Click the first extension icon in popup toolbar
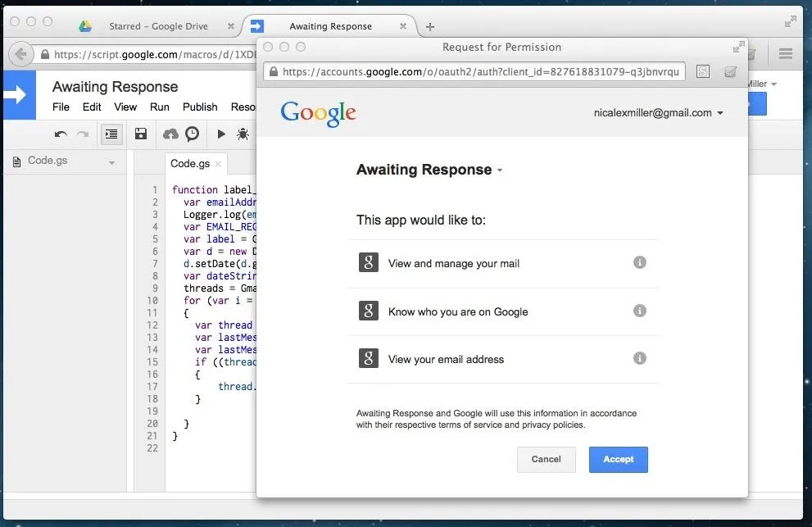812x527 pixels. click(x=703, y=71)
